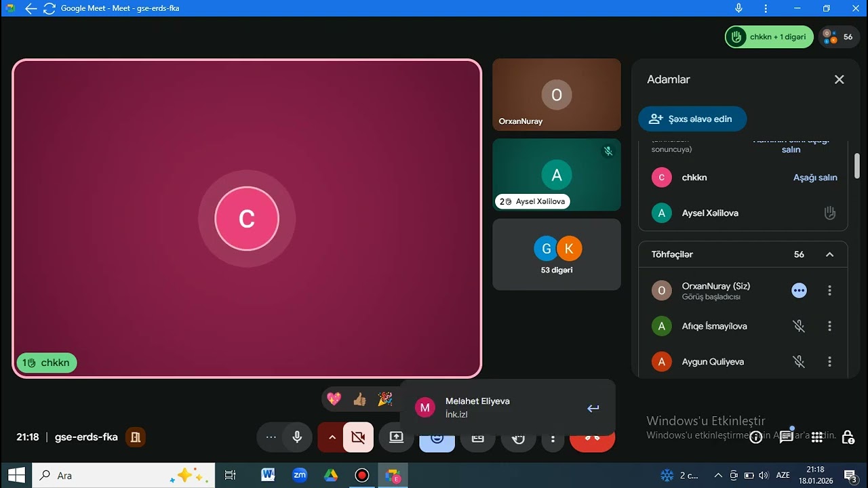Select Aysel Xəlilova in raised hands list

710,213
